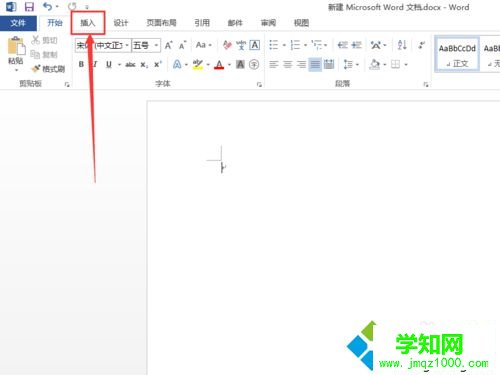This screenshot has height=375, width=500.
Task: Click the Numbering list icon
Action: 295,45
